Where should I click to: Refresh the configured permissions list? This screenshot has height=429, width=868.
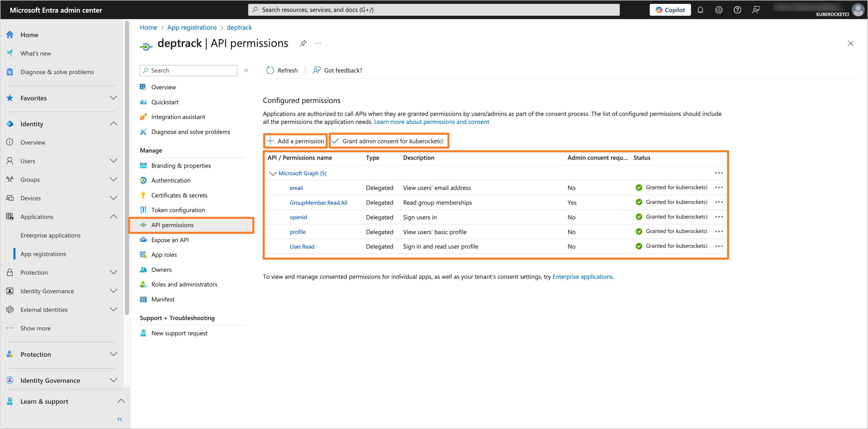(x=282, y=70)
